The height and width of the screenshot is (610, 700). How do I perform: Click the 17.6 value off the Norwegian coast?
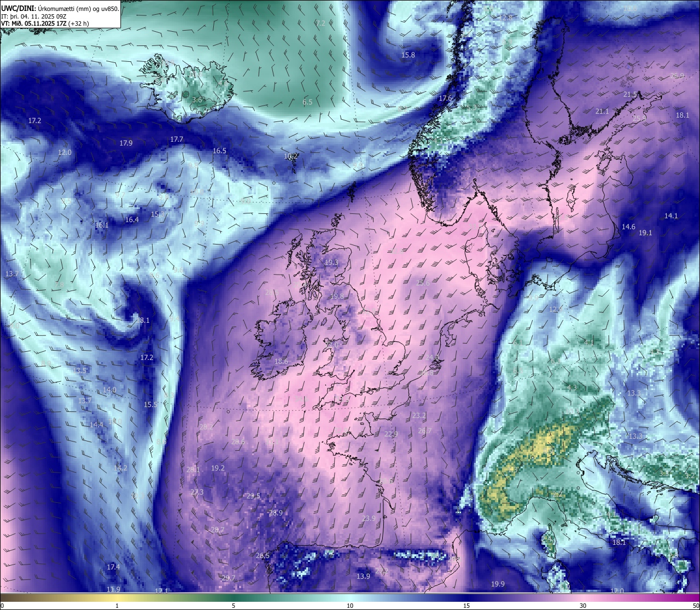pyautogui.click(x=445, y=98)
